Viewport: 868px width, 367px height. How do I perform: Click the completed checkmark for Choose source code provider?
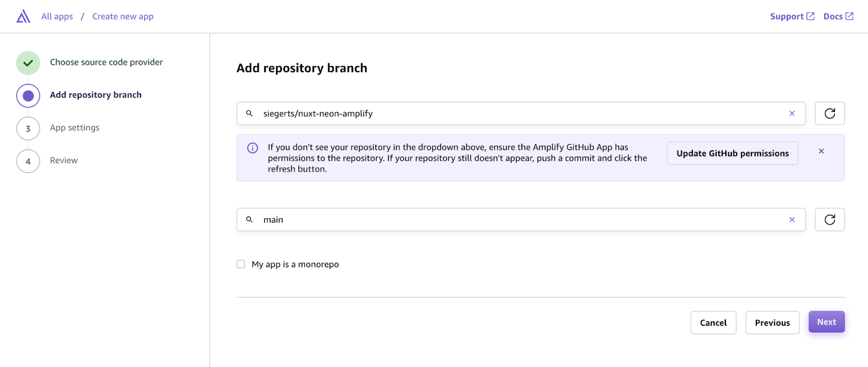coord(28,62)
